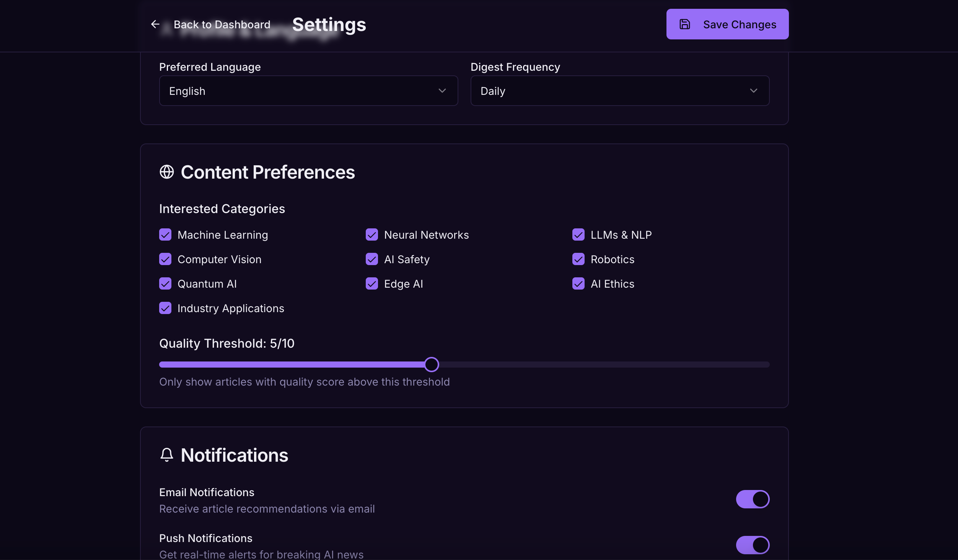Click the globe icon beside Content Preferences
This screenshot has height=560, width=958.
pos(167,172)
